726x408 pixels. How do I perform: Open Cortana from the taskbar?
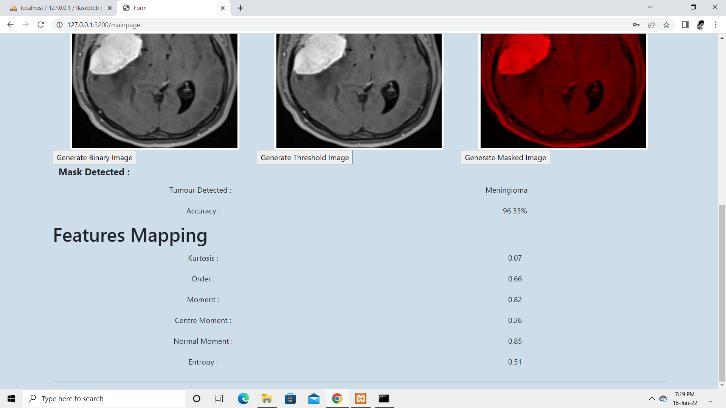coord(196,398)
